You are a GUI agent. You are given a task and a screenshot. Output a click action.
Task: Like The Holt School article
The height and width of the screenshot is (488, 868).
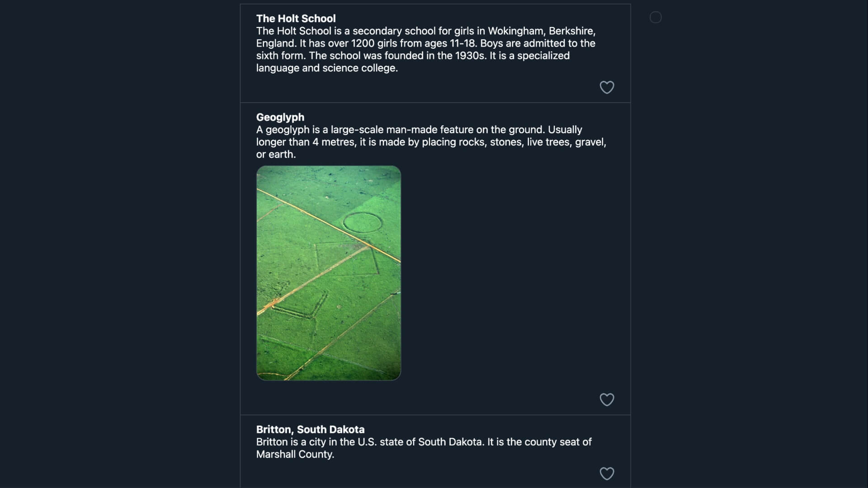(607, 87)
